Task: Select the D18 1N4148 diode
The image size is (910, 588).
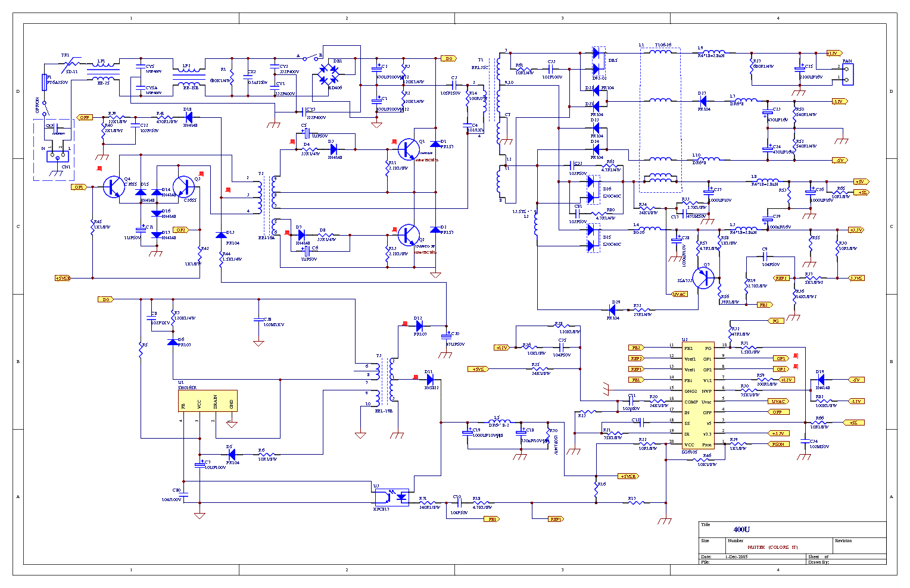Action: (x=189, y=118)
